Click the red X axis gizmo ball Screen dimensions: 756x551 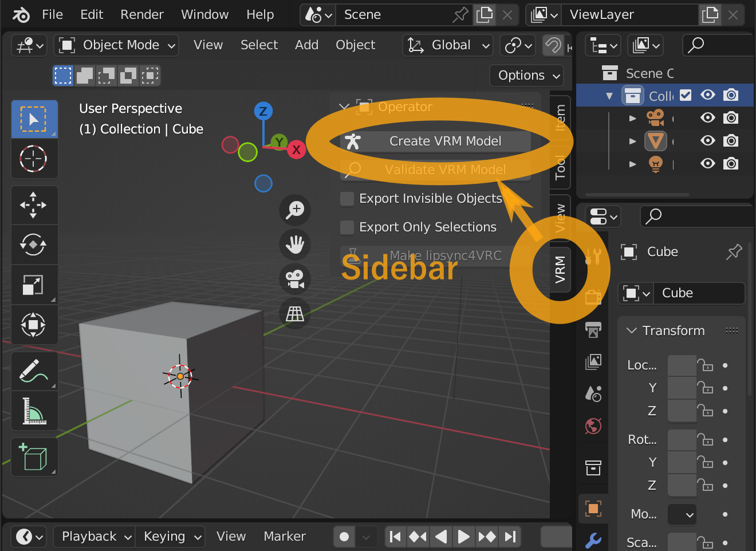coord(296,150)
